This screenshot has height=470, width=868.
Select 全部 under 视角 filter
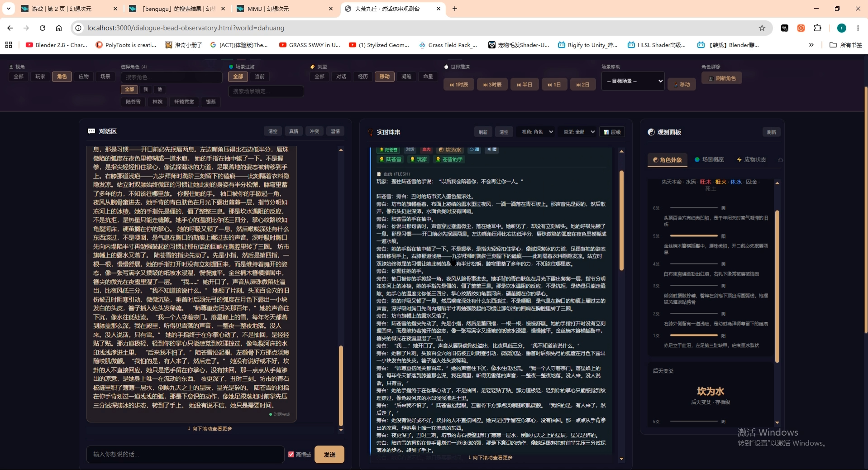coord(19,77)
